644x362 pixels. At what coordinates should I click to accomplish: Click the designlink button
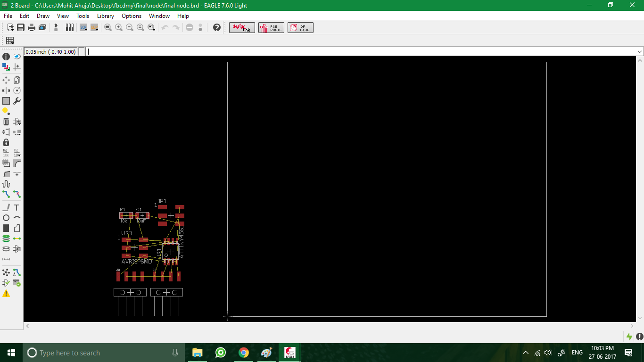[242, 28]
